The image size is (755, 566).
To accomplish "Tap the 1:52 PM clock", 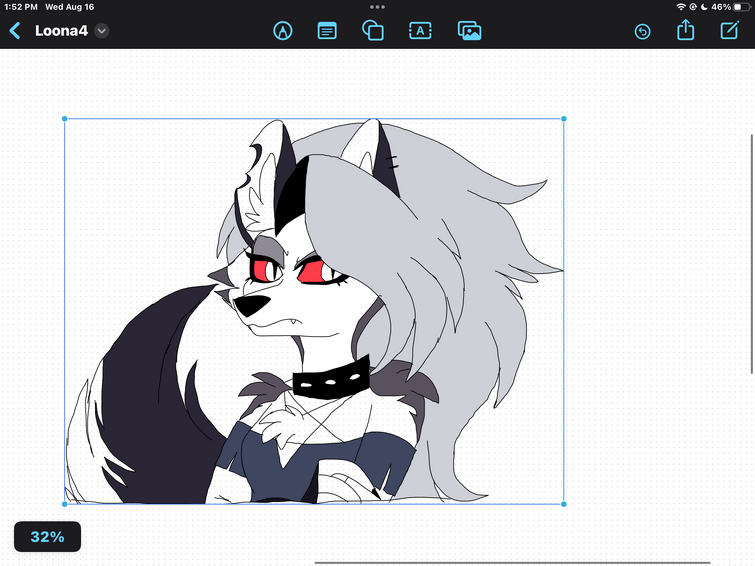I will pyautogui.click(x=21, y=7).
